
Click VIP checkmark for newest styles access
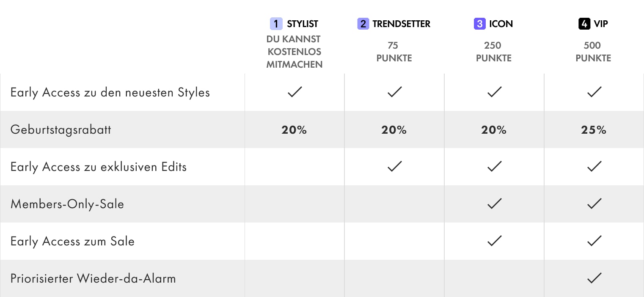point(594,92)
